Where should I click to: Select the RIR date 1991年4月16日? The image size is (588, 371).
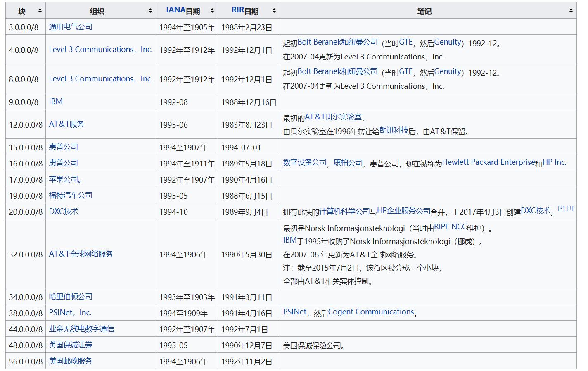(x=247, y=313)
